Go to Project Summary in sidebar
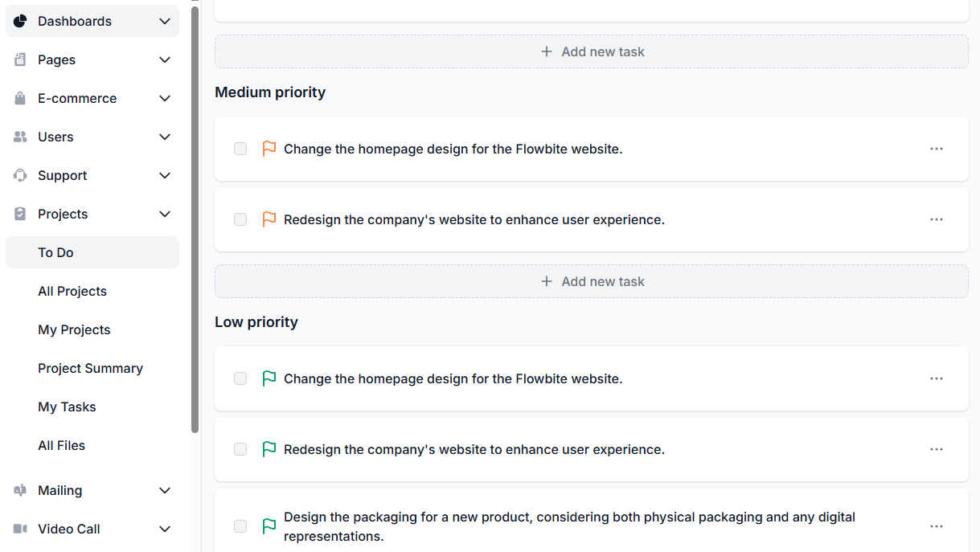 90,368
